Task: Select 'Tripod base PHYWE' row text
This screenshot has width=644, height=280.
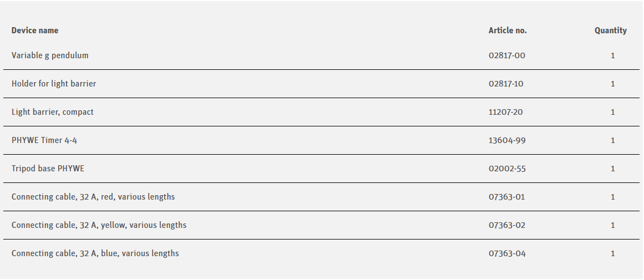Action: [48, 169]
